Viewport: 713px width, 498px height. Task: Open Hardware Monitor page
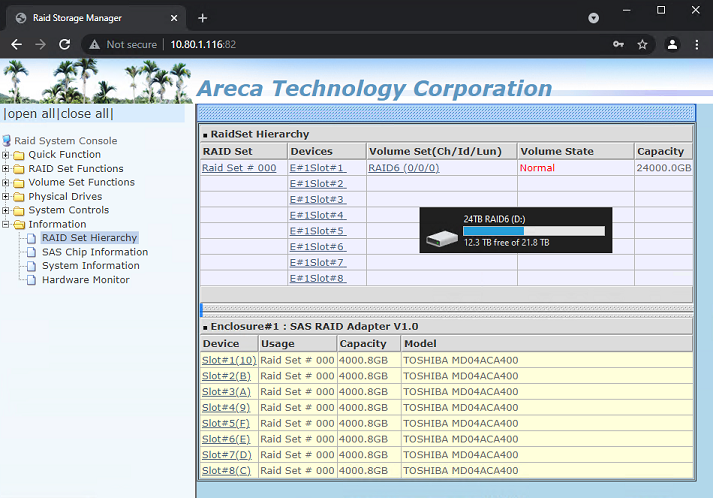[x=85, y=280]
